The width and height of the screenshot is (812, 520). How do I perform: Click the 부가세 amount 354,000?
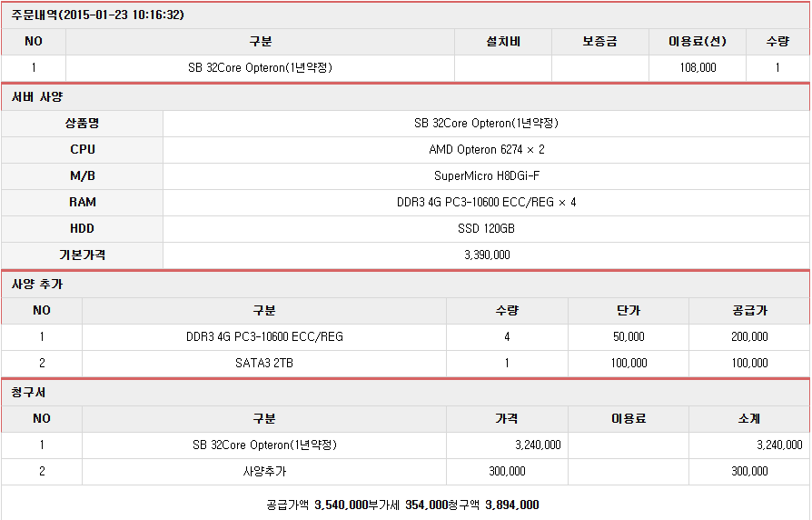[x=426, y=505]
